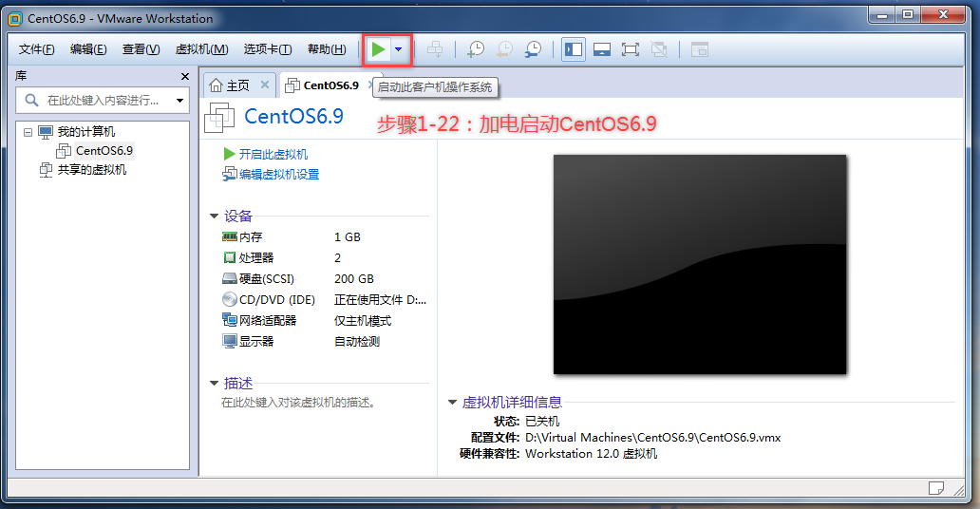980x509 pixels.
Task: Take a snapshot of this virtual machine
Action: coord(476,49)
